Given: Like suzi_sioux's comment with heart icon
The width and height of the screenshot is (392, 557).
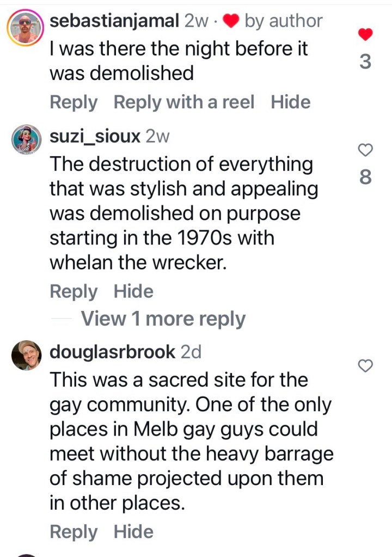Looking at the screenshot, I should pos(366,150).
